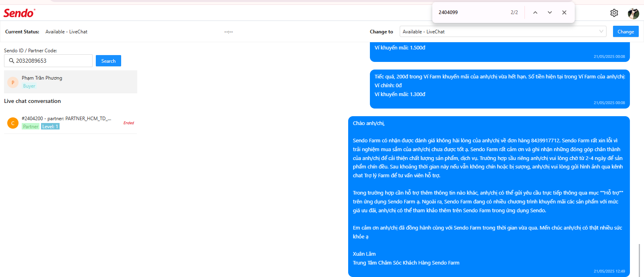This screenshot has height=277, width=644.
Task: Click the message beginning Chào anh/chị
Action: coord(489,197)
